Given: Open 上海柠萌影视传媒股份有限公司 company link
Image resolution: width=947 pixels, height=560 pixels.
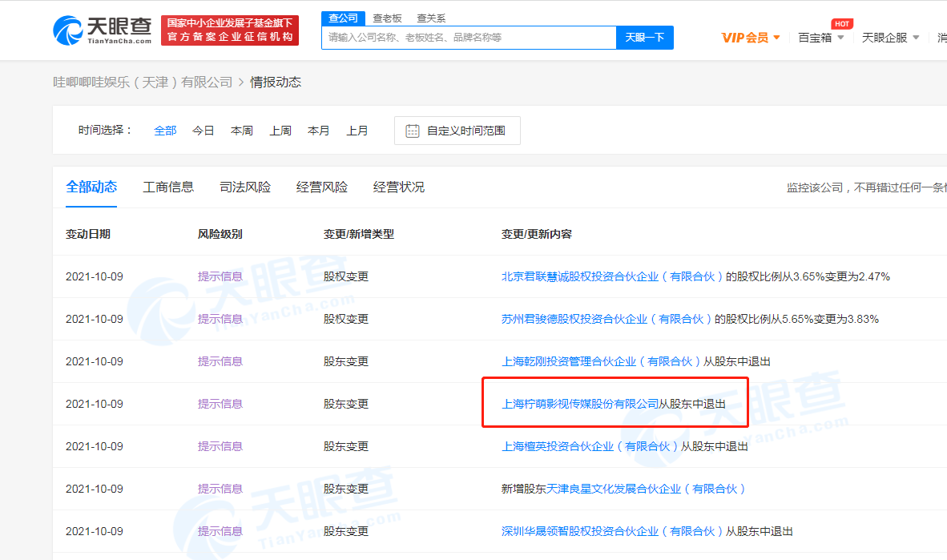Looking at the screenshot, I should [x=579, y=404].
